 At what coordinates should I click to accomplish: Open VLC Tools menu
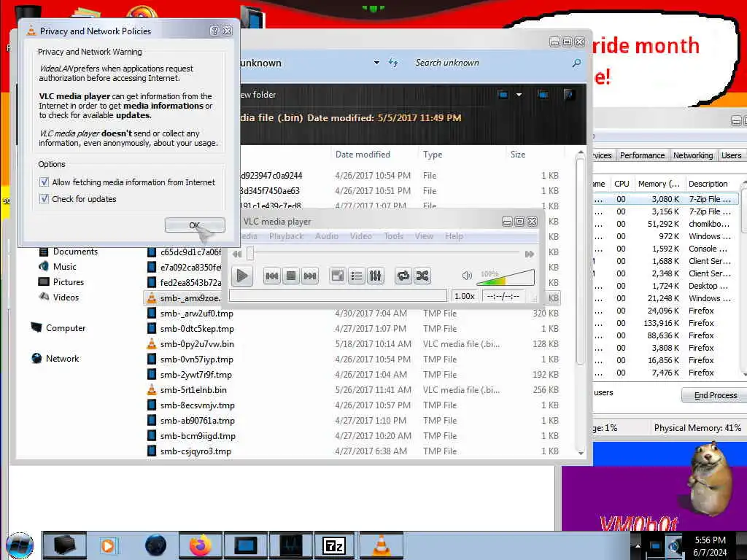point(393,236)
